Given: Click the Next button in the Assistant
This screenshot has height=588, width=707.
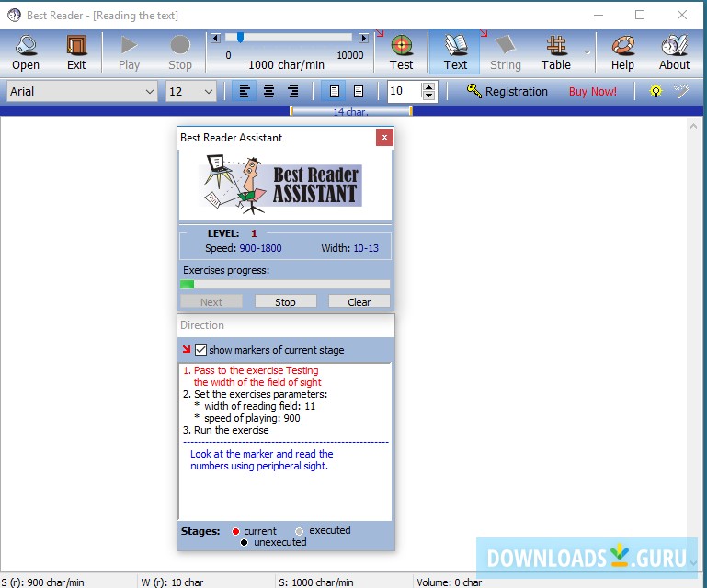Looking at the screenshot, I should click(x=211, y=302).
